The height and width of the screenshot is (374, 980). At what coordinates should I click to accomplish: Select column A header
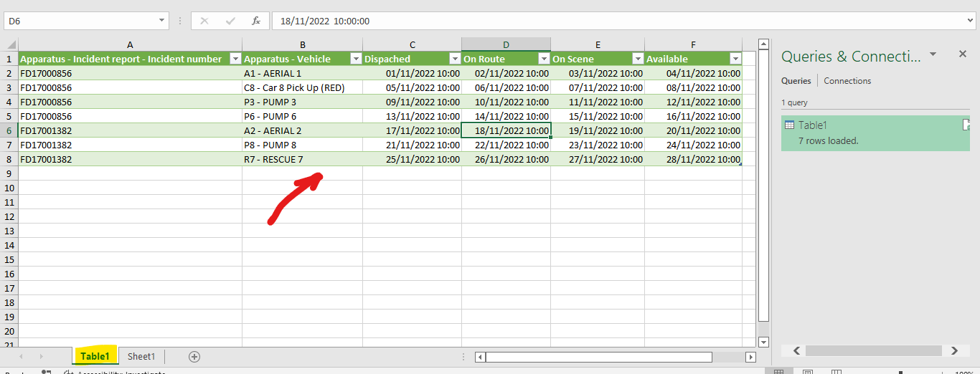130,44
